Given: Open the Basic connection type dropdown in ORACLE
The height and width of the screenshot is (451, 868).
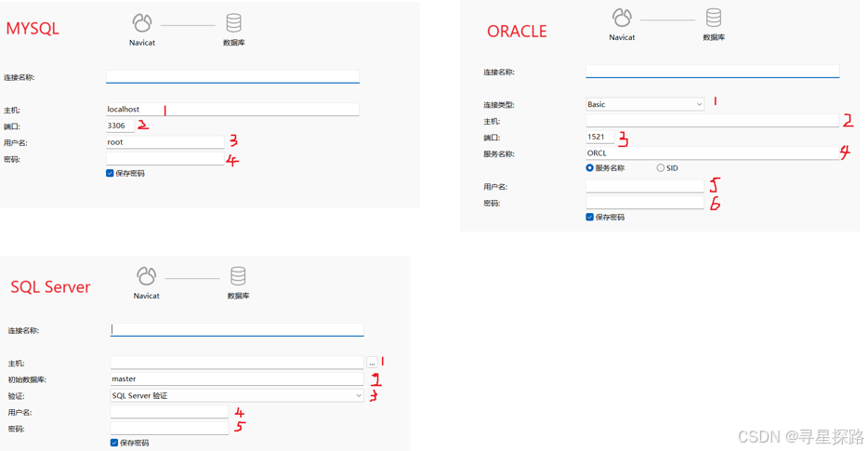Looking at the screenshot, I should 645,104.
